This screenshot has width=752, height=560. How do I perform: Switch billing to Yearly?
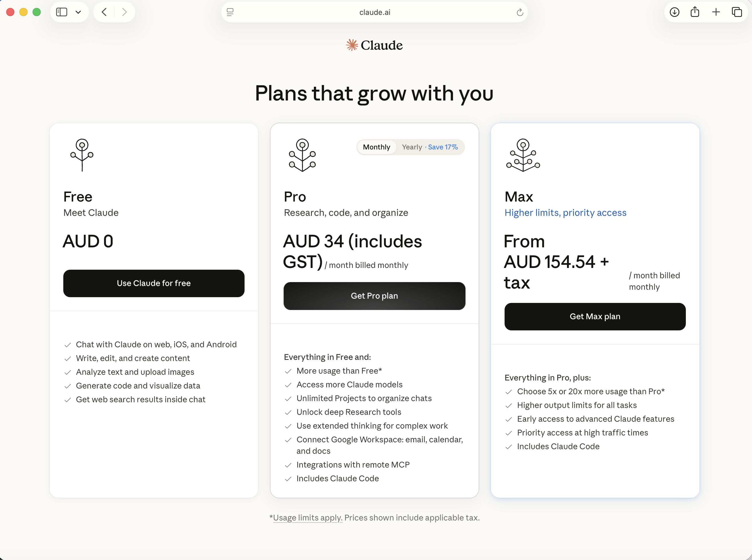(x=429, y=147)
